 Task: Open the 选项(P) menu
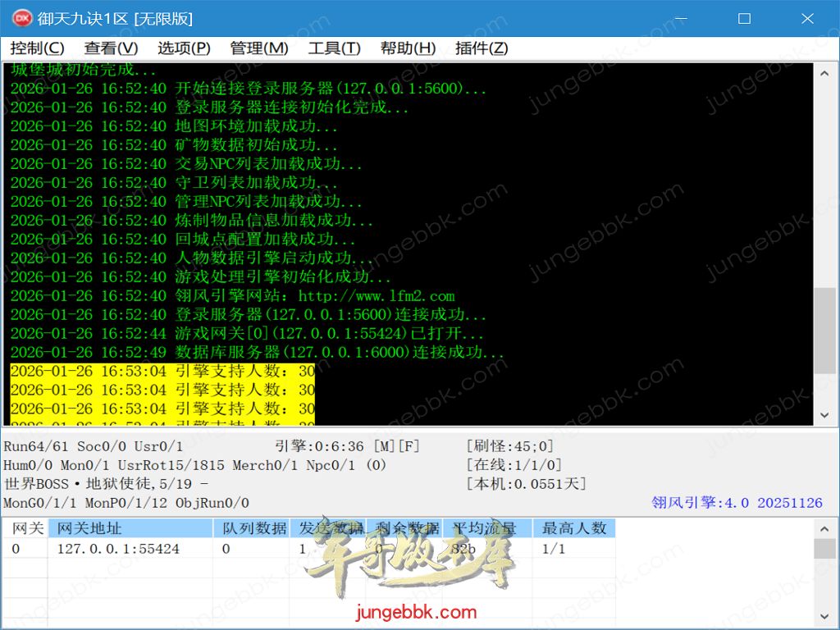tap(184, 48)
